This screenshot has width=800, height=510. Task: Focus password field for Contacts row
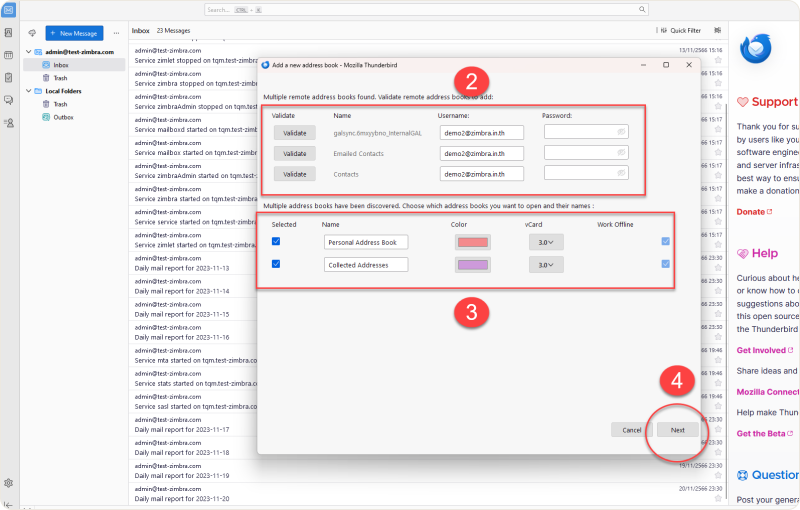(586, 173)
